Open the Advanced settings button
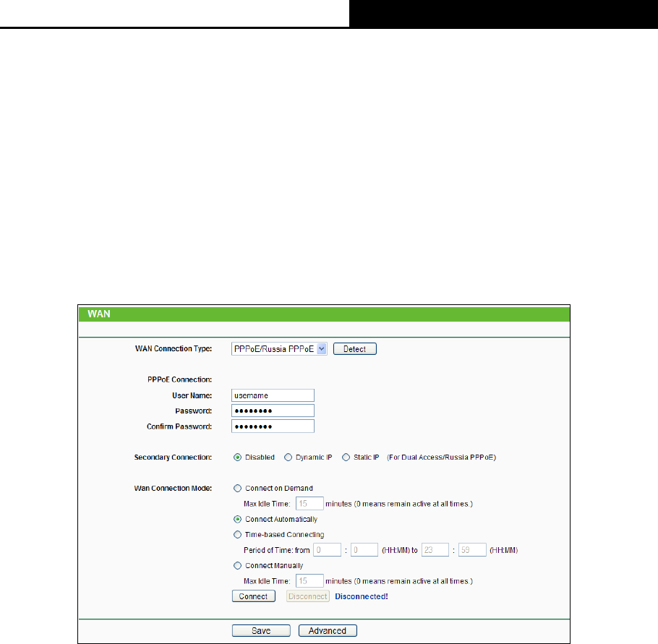The width and height of the screenshot is (658, 644). click(x=328, y=630)
